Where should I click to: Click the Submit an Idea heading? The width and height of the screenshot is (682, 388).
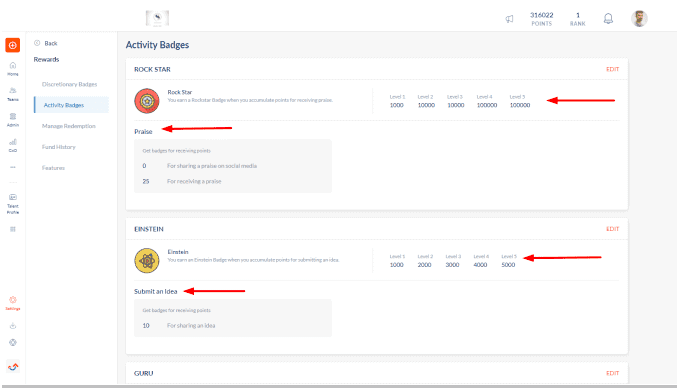point(156,291)
